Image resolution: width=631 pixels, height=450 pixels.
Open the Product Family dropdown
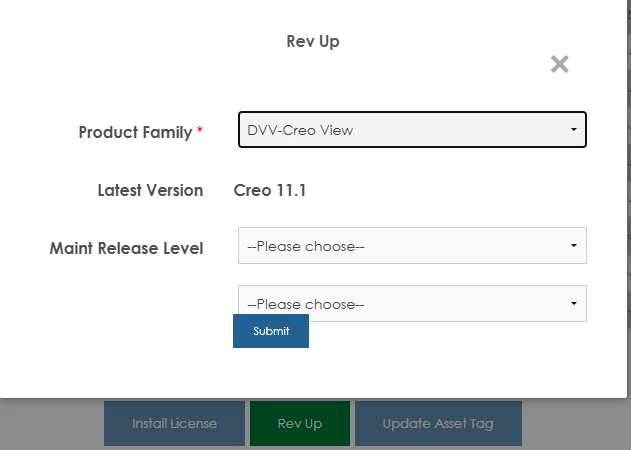coord(412,130)
